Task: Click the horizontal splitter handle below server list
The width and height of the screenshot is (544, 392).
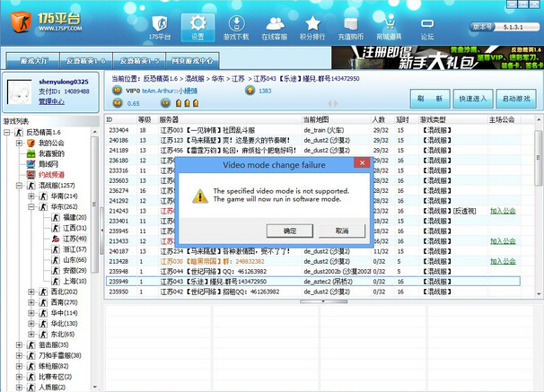Action: (323, 301)
